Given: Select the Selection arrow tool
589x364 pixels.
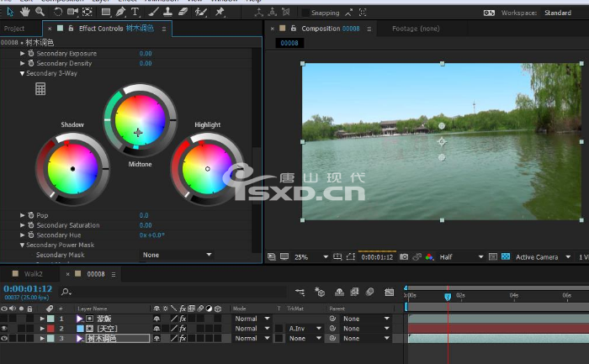Looking at the screenshot, I should pos(10,13).
